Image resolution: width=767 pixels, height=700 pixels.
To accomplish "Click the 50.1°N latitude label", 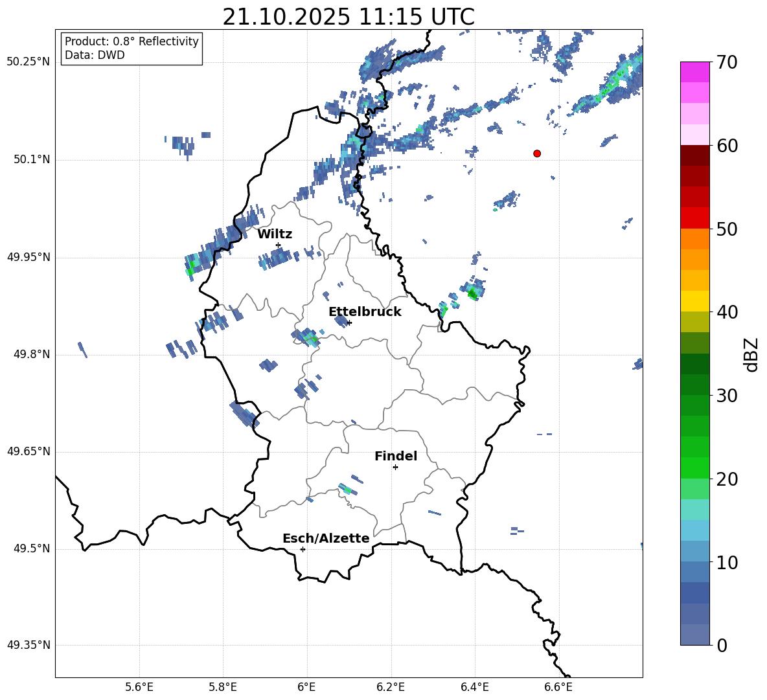I will [32, 160].
